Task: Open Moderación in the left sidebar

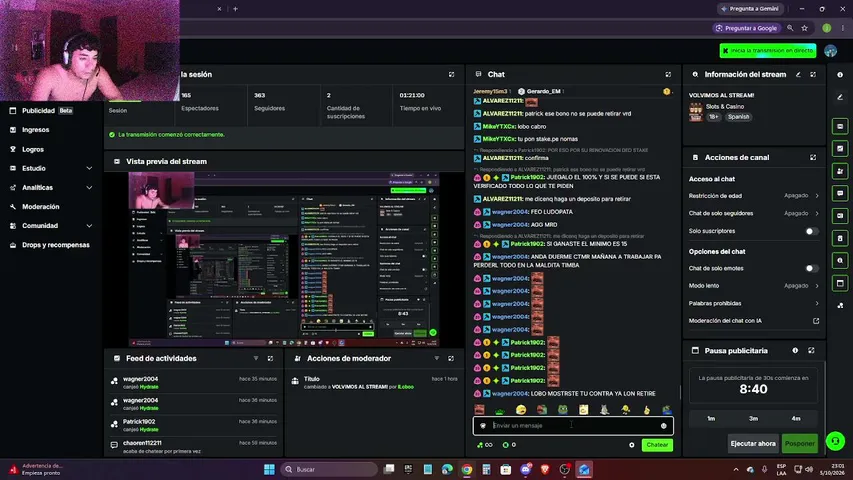Action: pos(40,207)
